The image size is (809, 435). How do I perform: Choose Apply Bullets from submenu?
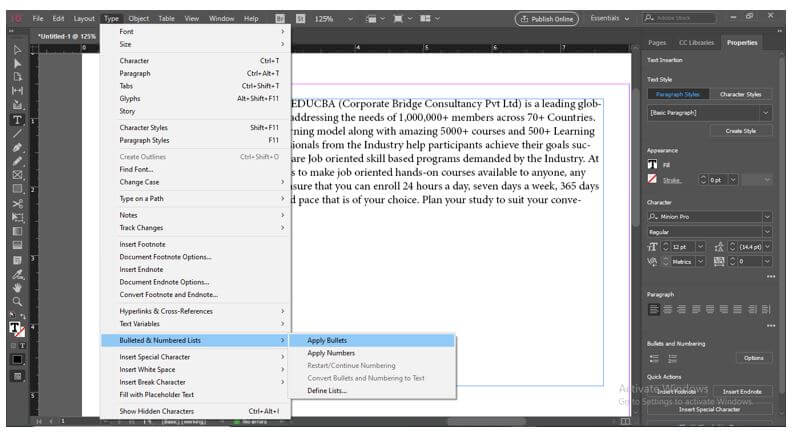(372, 341)
